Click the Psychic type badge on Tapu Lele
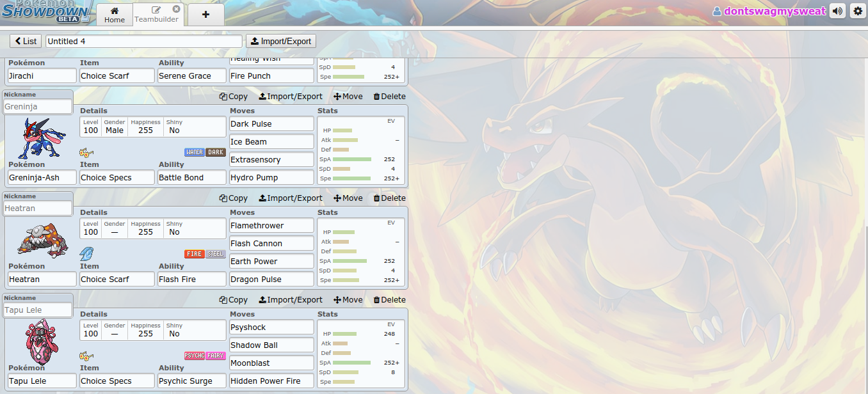The height and width of the screenshot is (394, 868). point(195,356)
